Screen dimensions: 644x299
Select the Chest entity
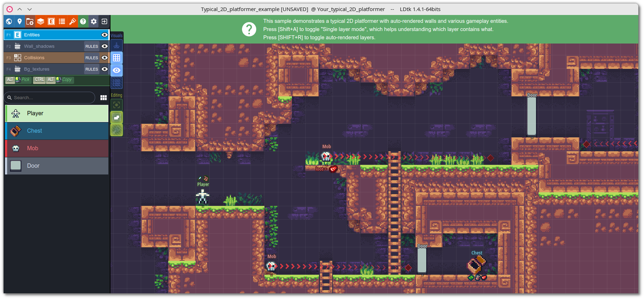57,131
